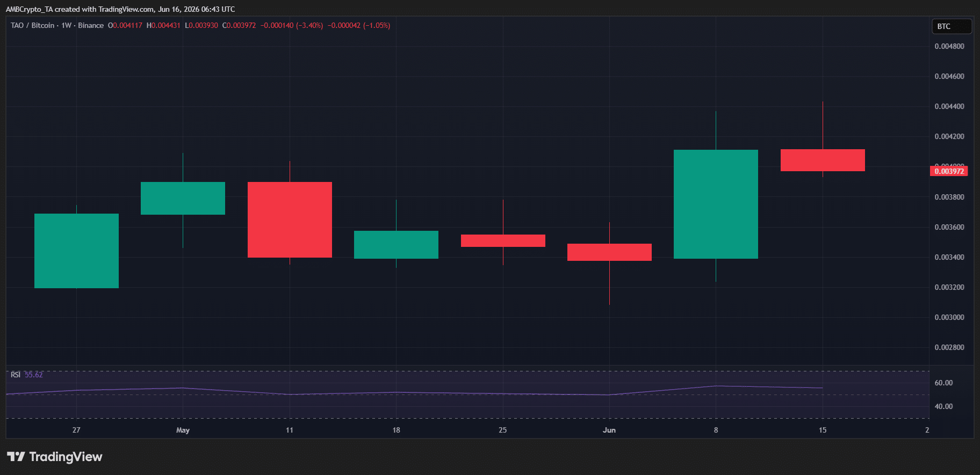
Task: Click the 0.002800 price axis label
Action: pyautogui.click(x=949, y=347)
